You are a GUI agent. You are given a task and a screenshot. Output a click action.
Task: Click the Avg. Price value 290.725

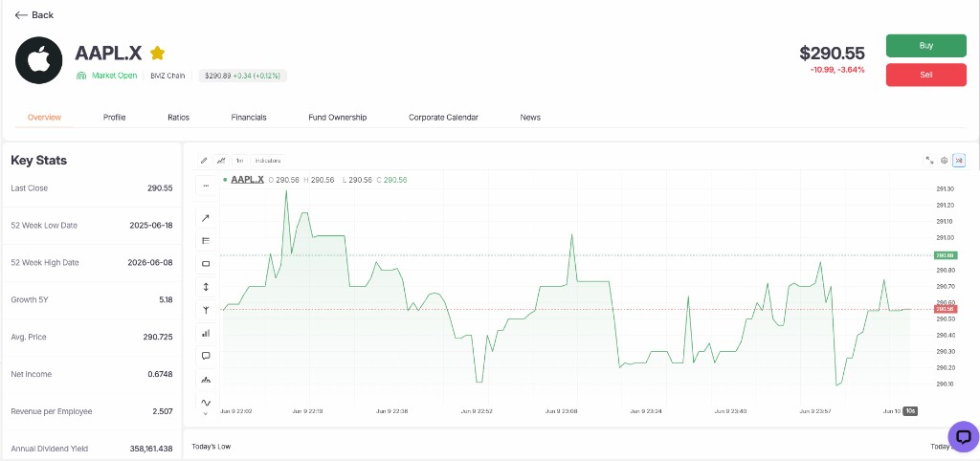(158, 337)
